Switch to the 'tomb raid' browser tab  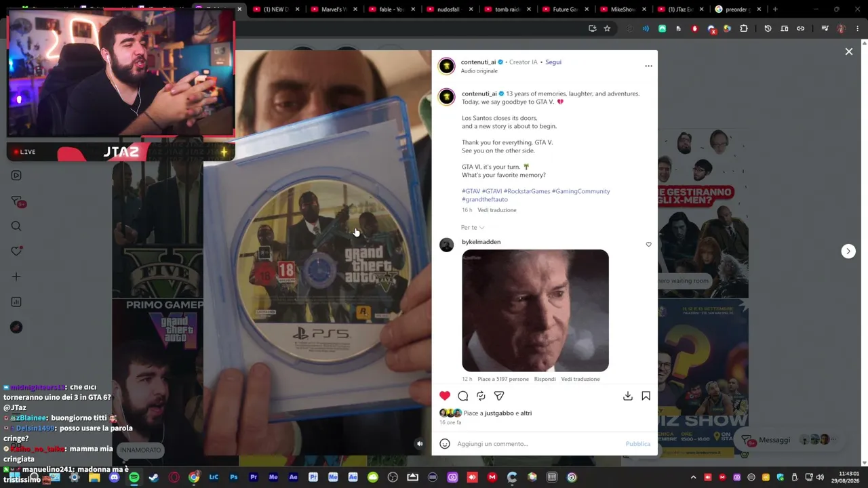click(x=507, y=9)
